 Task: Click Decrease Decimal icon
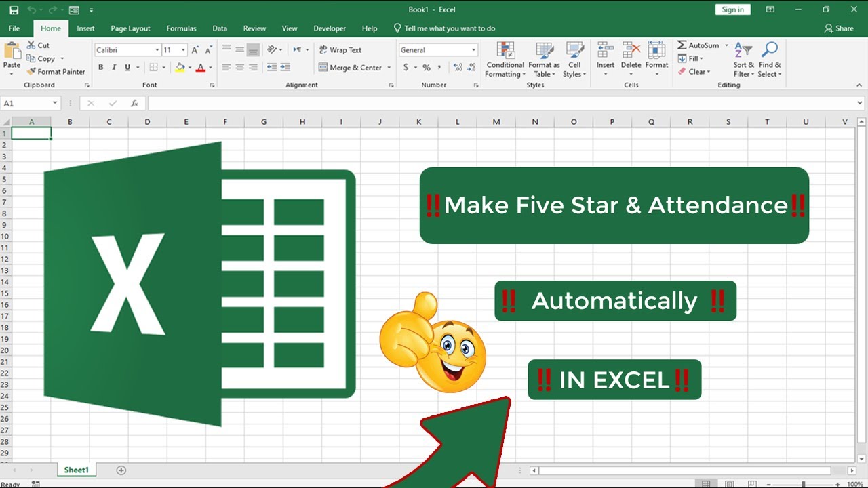tap(472, 67)
